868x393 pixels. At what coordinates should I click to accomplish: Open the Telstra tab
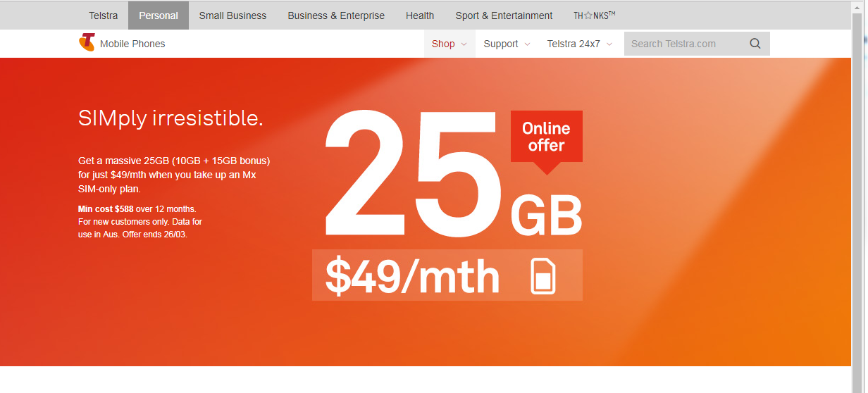coord(104,15)
